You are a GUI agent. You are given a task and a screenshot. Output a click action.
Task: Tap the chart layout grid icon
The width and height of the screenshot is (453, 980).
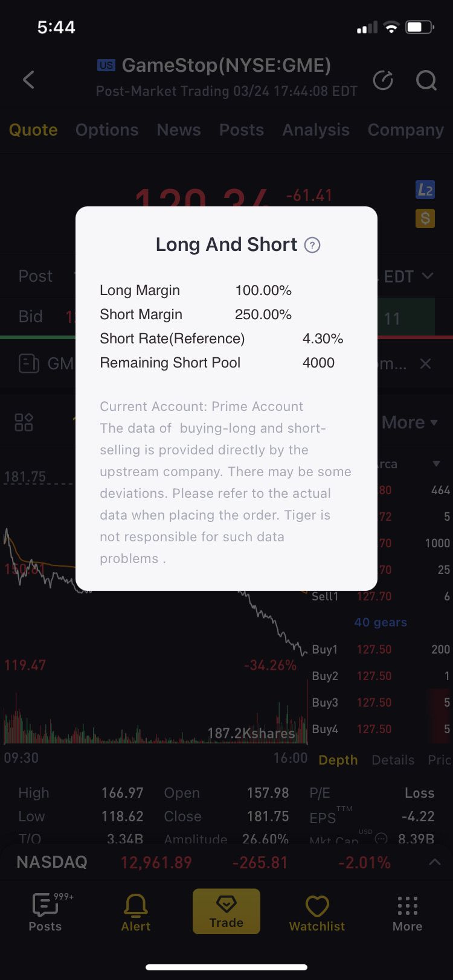coord(24,422)
